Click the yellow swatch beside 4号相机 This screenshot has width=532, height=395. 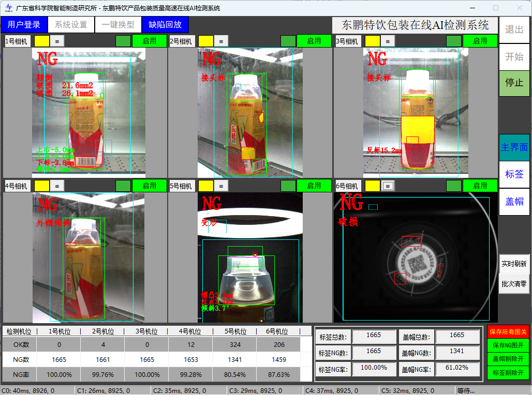click(42, 186)
